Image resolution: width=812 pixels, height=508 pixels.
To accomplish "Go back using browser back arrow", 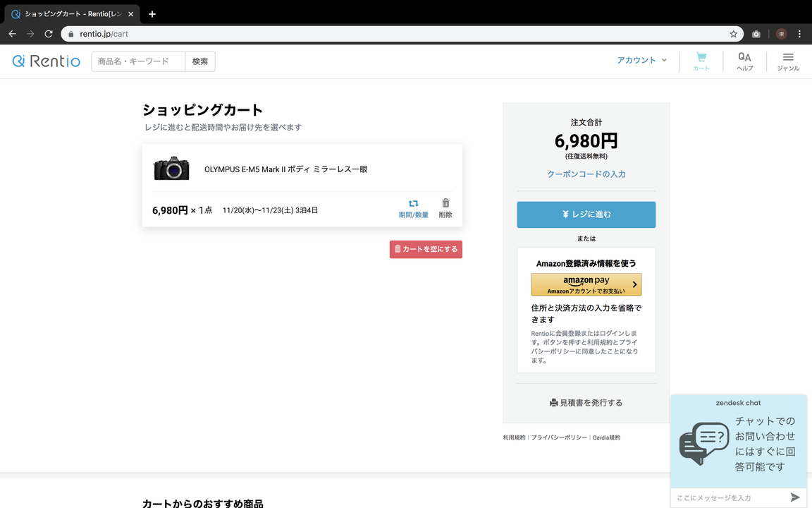I will 13,34.
